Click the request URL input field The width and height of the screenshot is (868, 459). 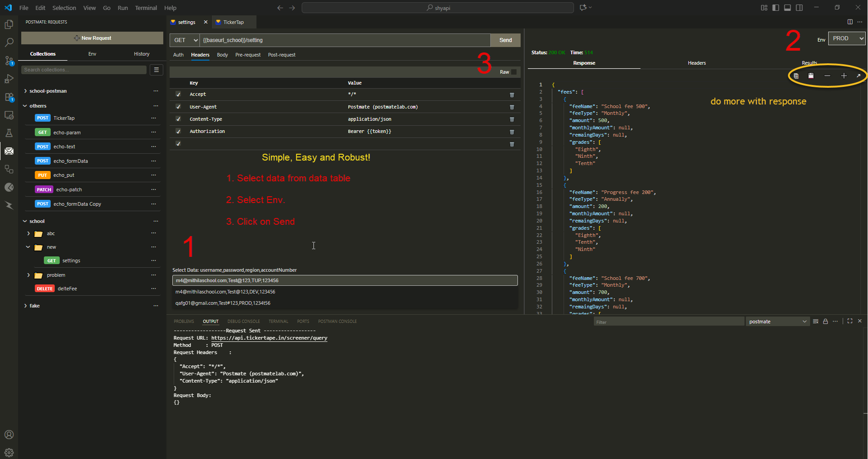(345, 40)
